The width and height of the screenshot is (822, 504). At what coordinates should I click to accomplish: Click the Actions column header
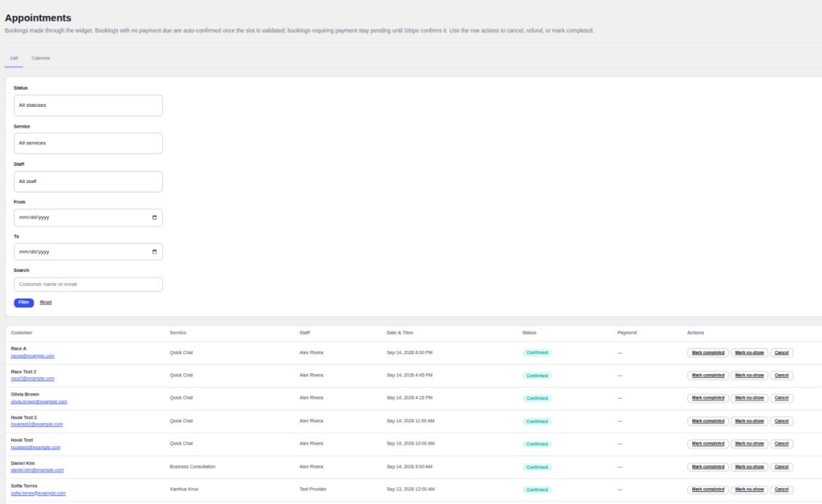coord(696,333)
